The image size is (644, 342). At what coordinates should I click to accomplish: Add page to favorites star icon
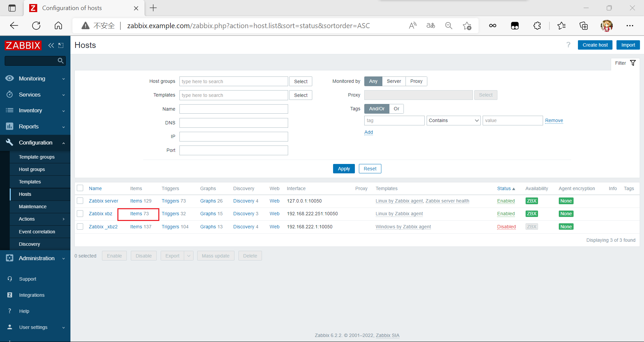coord(467,25)
